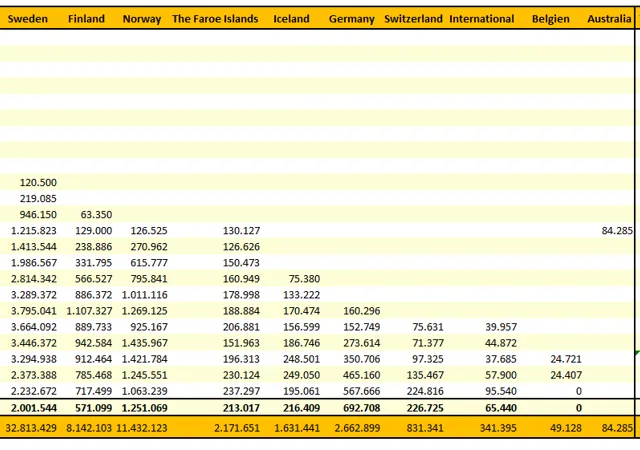Screen dimensions: 640x450
Task: Click Switzerland cell showing 75.631
Action: pyautogui.click(x=427, y=327)
